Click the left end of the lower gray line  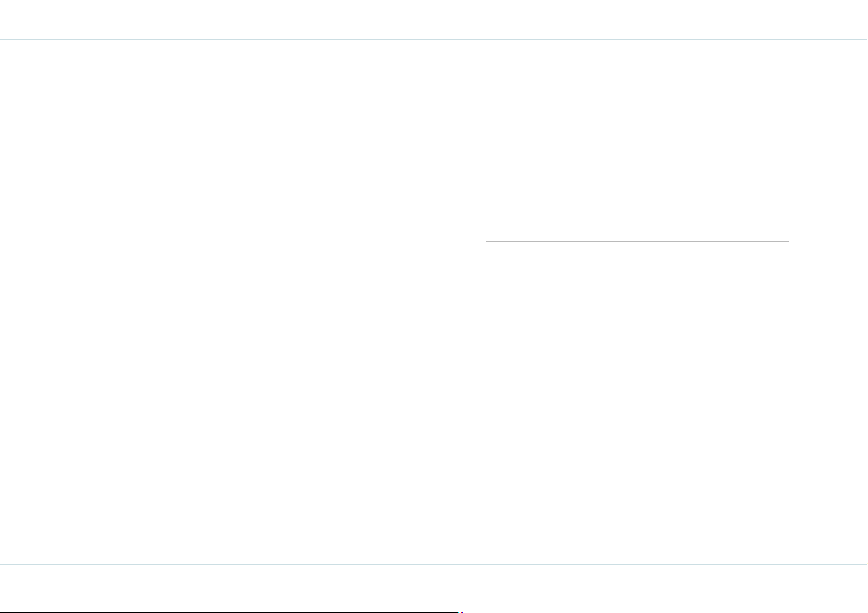[487, 241]
